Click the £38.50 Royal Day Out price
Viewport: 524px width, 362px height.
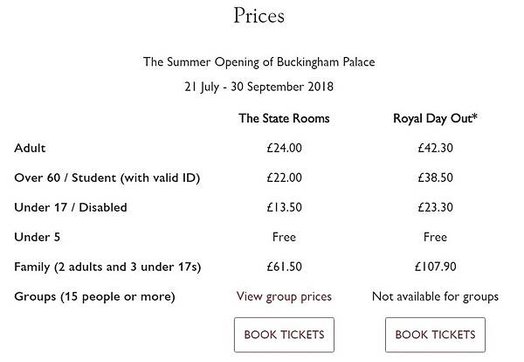[435, 177]
